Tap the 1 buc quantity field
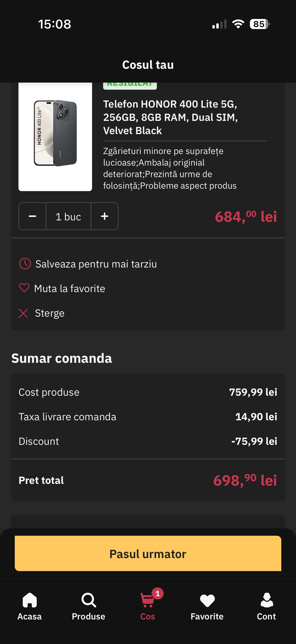Image resolution: width=296 pixels, height=644 pixels. [x=68, y=216]
